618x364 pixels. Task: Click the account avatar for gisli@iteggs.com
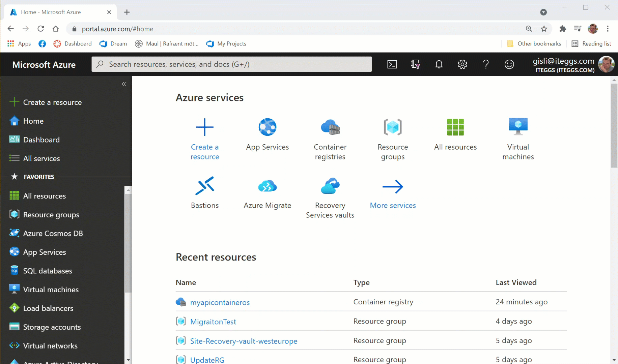click(606, 64)
